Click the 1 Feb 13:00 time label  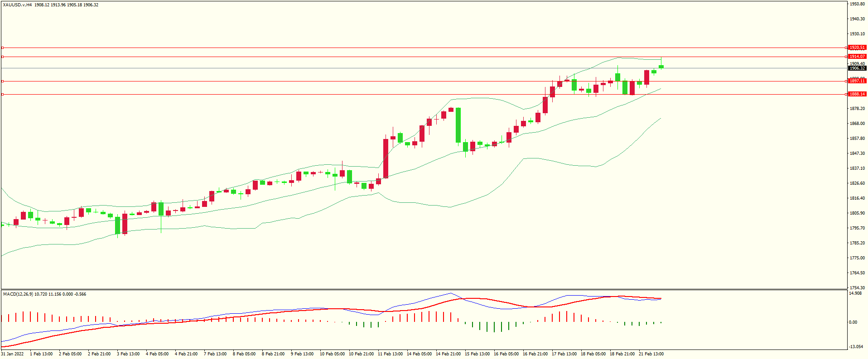pyautogui.click(x=41, y=354)
